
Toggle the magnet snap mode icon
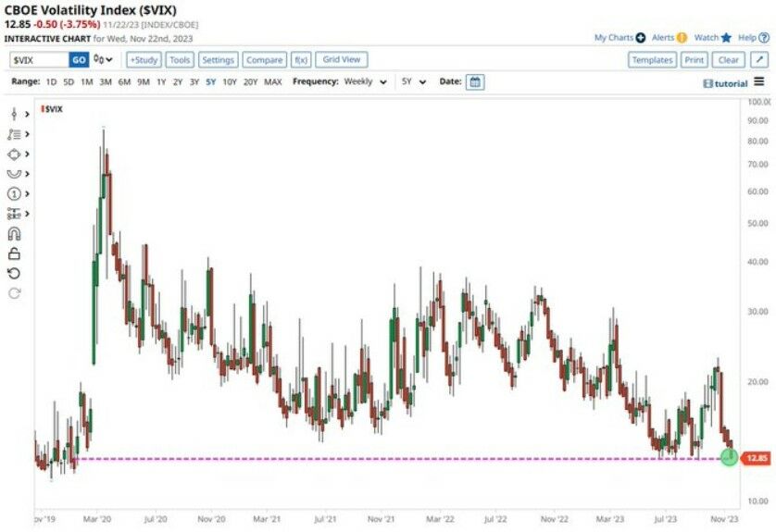pos(14,234)
